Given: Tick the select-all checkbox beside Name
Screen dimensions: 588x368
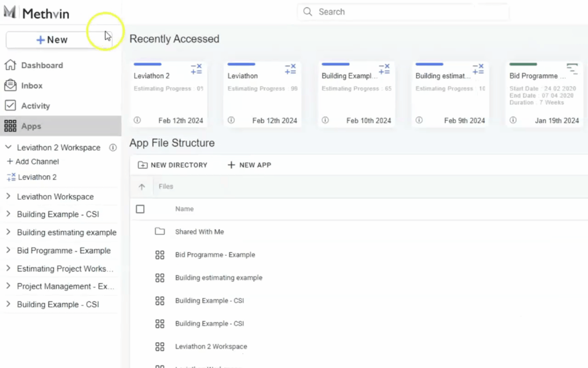Looking at the screenshot, I should [x=140, y=209].
